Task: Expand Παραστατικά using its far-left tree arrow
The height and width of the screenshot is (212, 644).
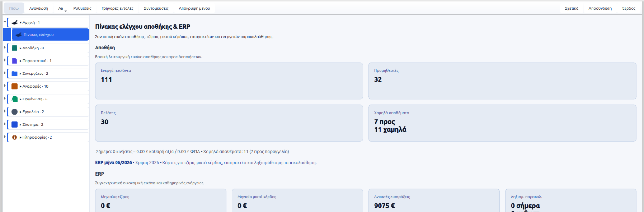Action: (5, 60)
